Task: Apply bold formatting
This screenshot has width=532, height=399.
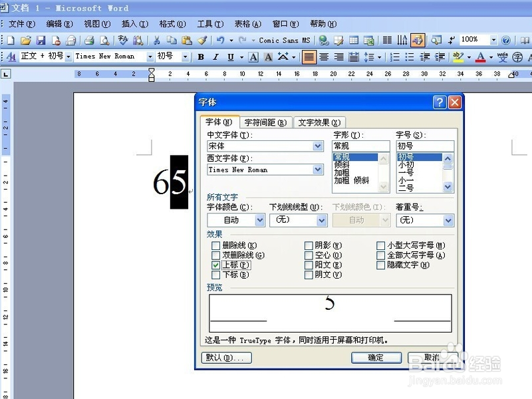Action: [x=201, y=57]
